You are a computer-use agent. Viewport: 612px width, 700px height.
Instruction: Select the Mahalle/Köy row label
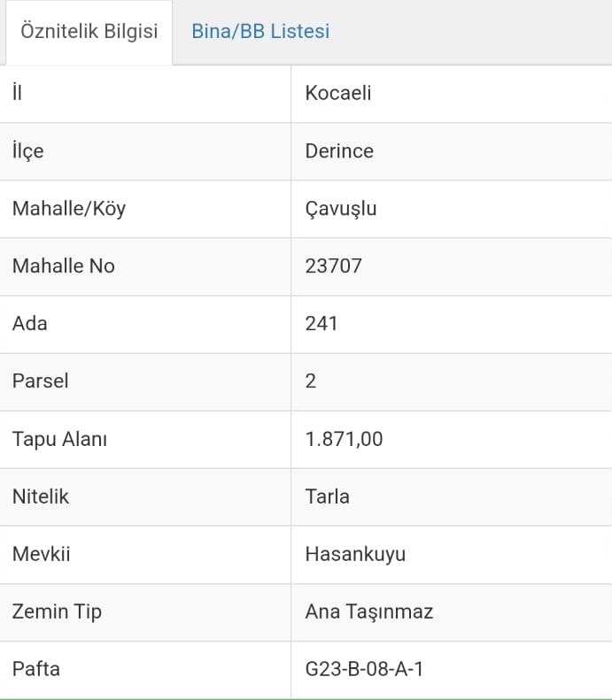click(x=69, y=209)
